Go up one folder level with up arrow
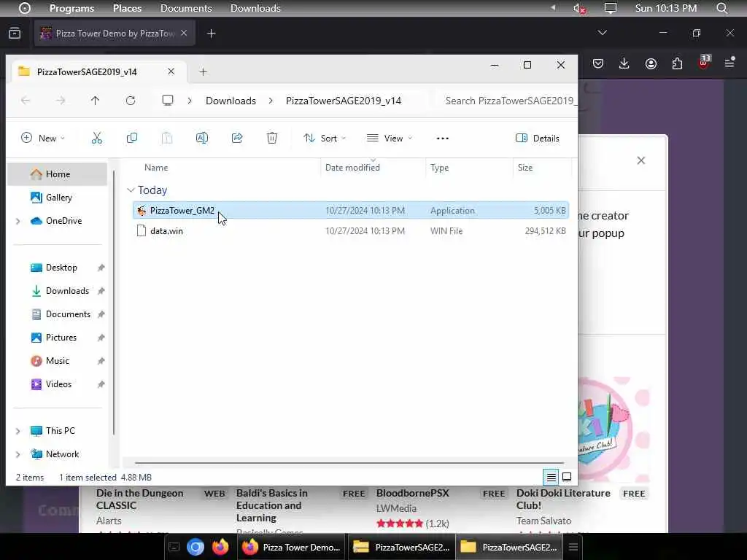The height and width of the screenshot is (560, 747). click(x=96, y=101)
